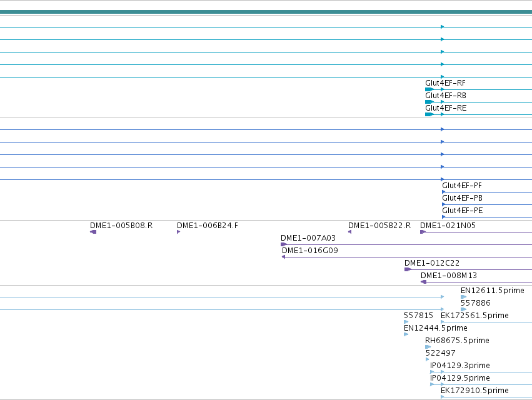Select the EK172561.5prime EST label

pos(474,316)
